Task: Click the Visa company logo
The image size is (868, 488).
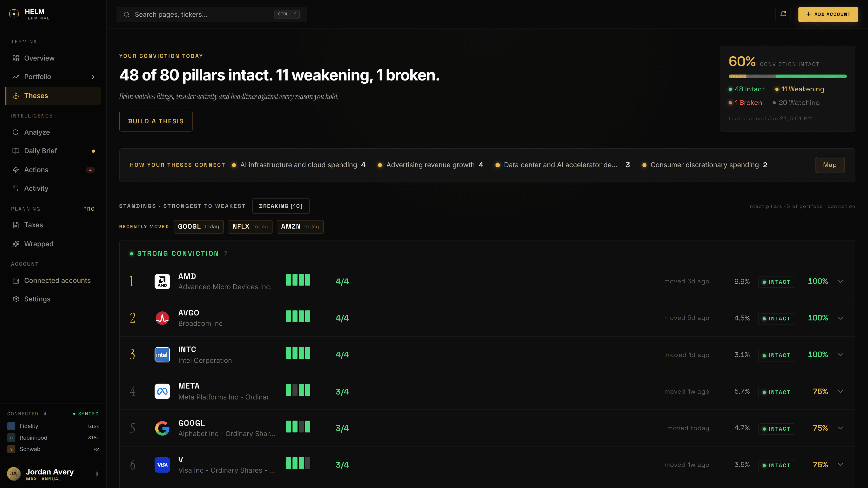Action: tap(162, 465)
